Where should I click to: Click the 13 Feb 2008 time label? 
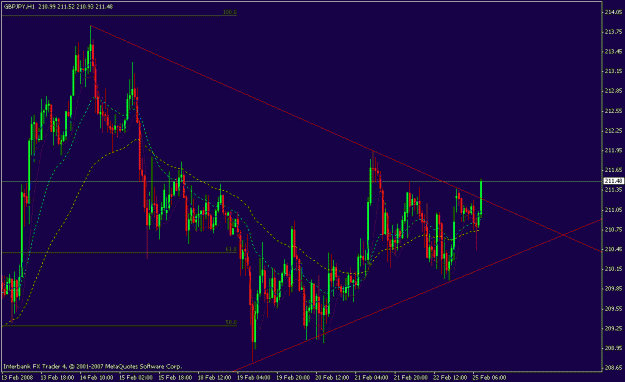pyautogui.click(x=17, y=377)
